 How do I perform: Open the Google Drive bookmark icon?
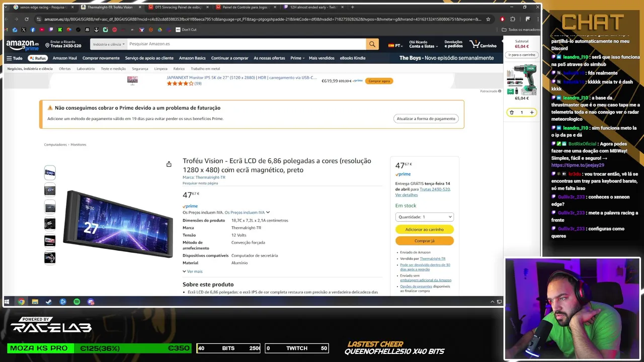coord(160,30)
